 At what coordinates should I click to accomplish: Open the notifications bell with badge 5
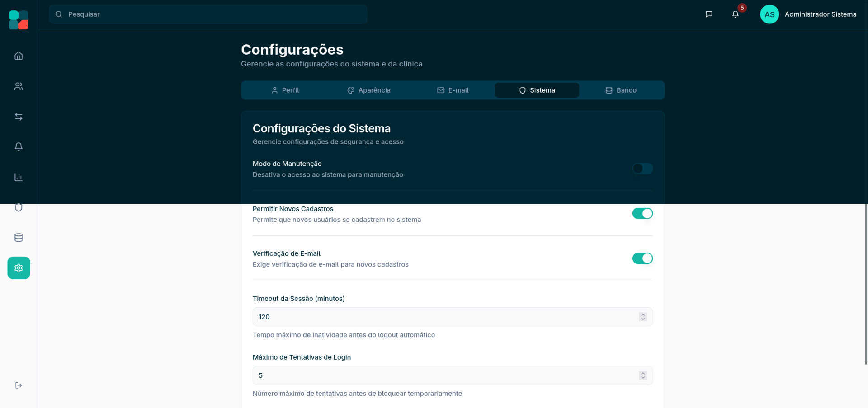(x=736, y=14)
